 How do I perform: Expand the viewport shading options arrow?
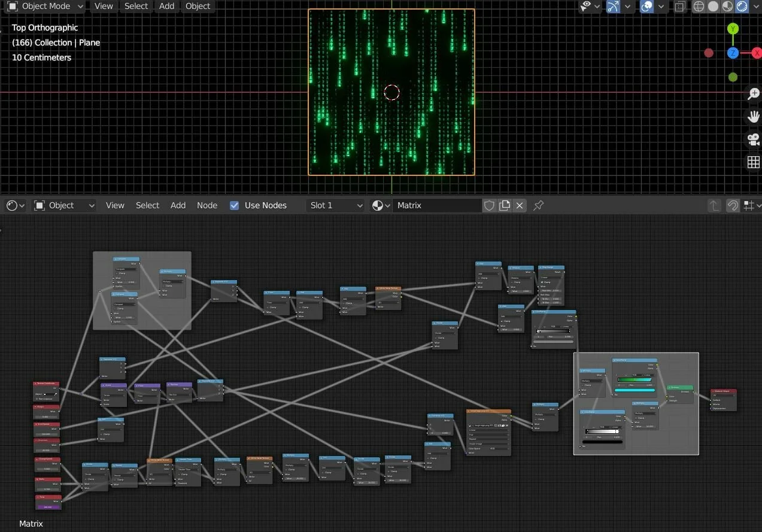click(x=755, y=7)
